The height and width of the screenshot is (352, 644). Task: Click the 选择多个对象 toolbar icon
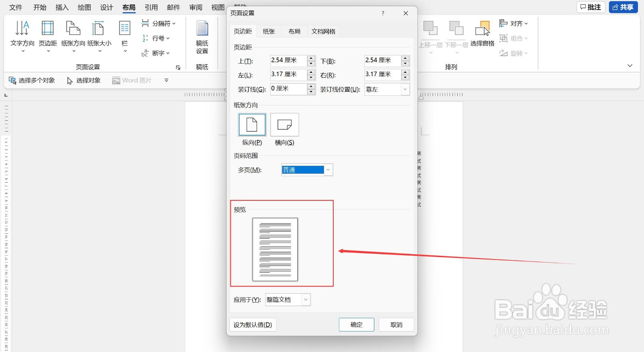click(32, 80)
